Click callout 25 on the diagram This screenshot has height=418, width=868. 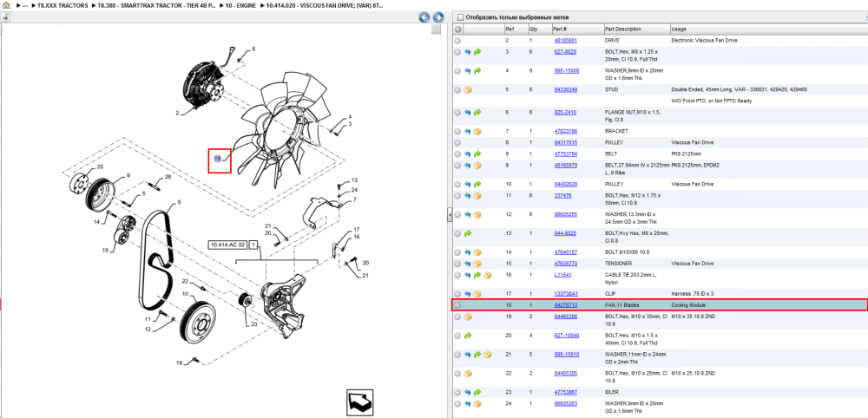(100, 167)
